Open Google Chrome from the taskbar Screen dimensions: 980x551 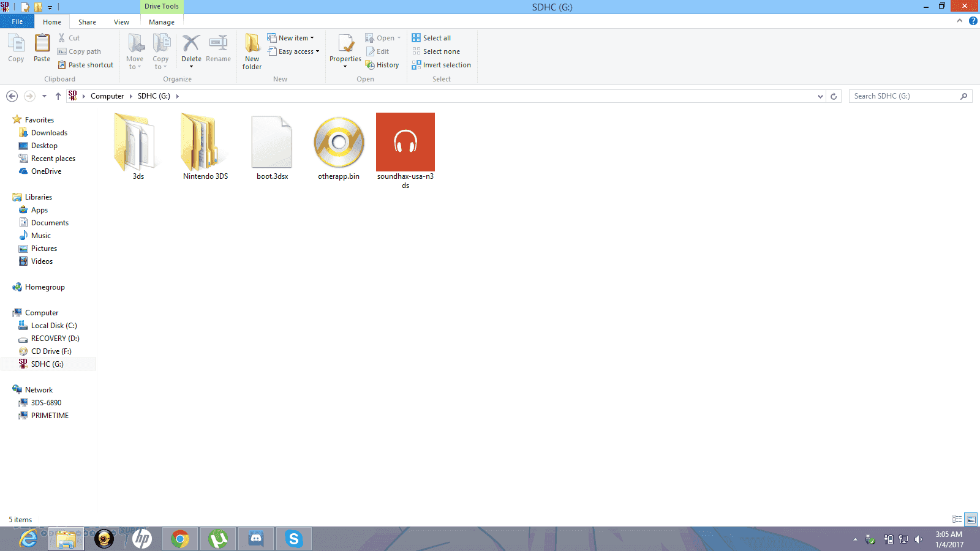[180, 539]
